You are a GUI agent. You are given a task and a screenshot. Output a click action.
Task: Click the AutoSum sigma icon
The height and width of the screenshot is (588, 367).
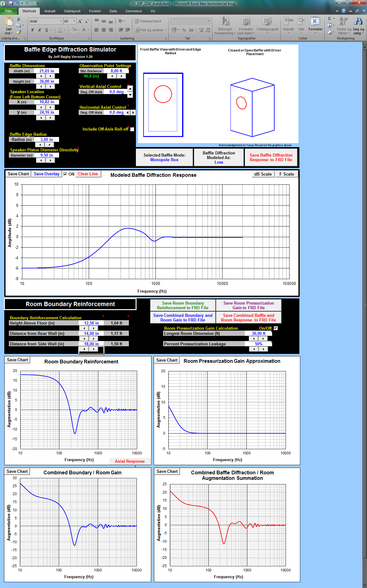[329, 19]
